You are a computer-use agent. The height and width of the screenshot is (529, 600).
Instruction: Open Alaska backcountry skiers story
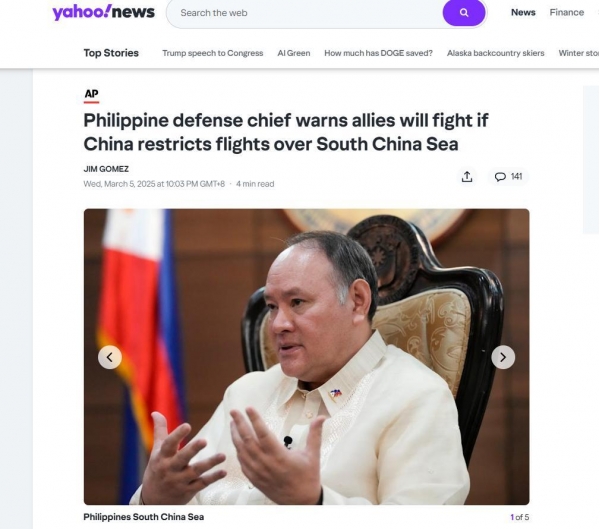(x=496, y=53)
